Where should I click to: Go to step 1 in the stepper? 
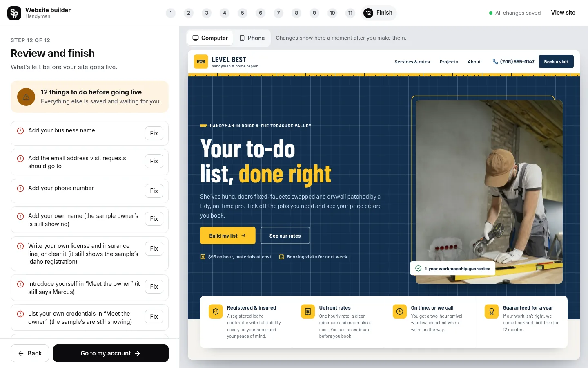[171, 13]
